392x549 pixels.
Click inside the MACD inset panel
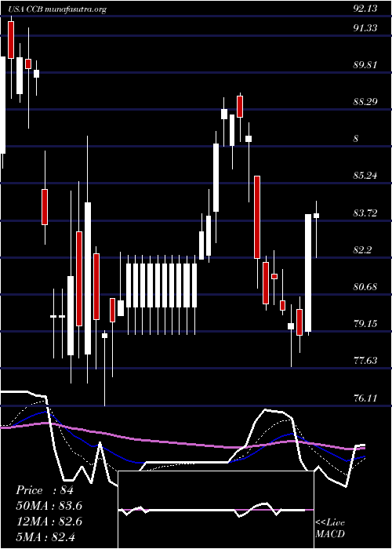pyautogui.click(x=216, y=510)
